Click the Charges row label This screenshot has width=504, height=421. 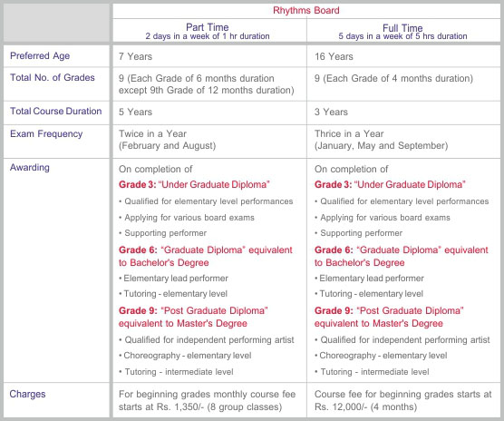(27, 394)
